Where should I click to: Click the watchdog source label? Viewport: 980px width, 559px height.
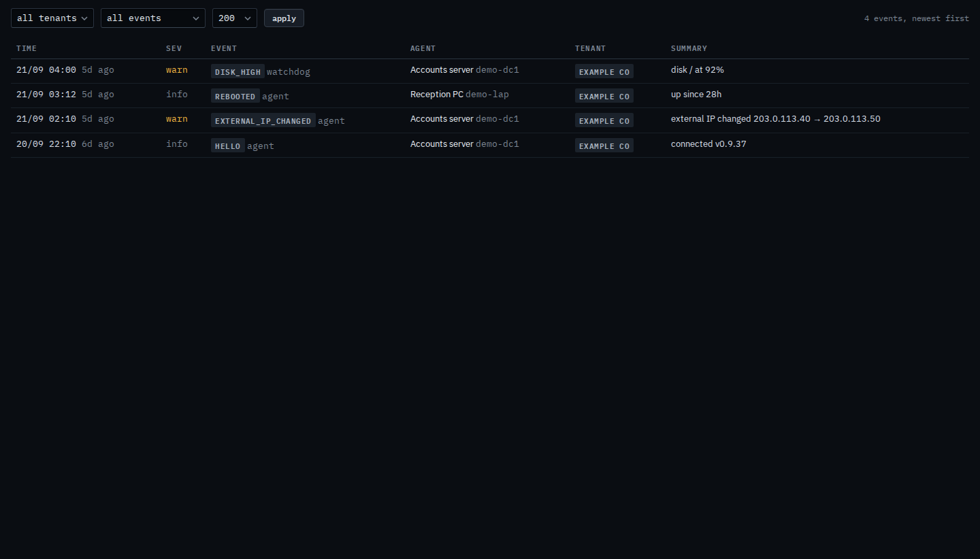tap(289, 71)
